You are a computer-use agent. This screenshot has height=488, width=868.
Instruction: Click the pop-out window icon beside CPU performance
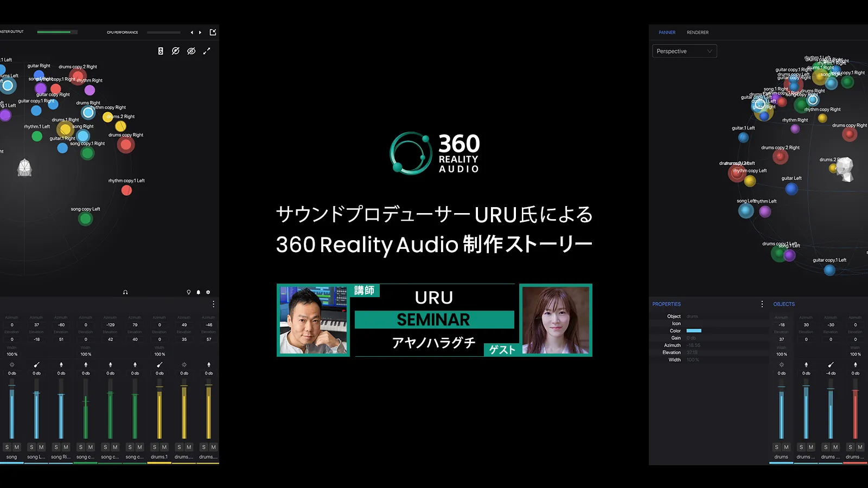[x=213, y=32]
